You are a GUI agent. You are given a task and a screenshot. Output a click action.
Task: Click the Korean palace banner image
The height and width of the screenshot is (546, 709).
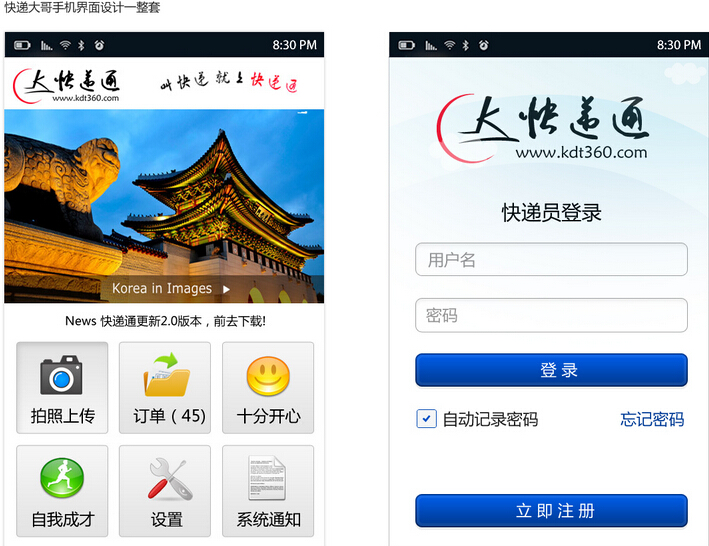point(164,206)
